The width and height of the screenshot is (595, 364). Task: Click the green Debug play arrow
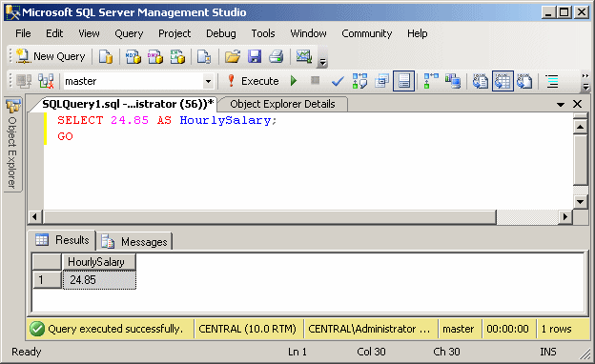click(294, 81)
